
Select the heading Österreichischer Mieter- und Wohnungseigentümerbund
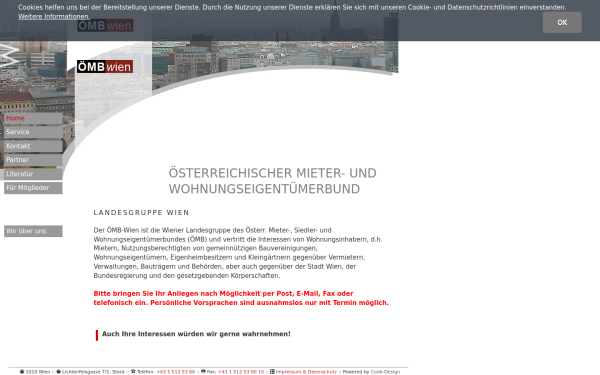tap(272, 181)
